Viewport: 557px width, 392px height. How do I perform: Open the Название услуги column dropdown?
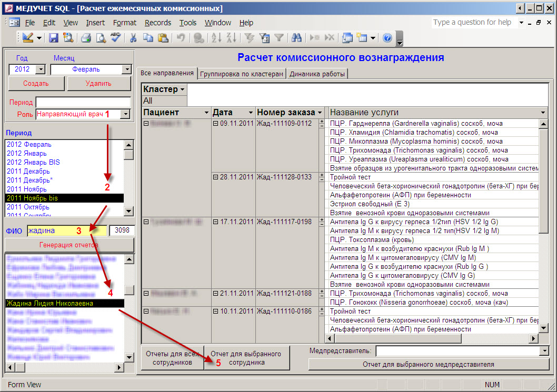coord(543,113)
